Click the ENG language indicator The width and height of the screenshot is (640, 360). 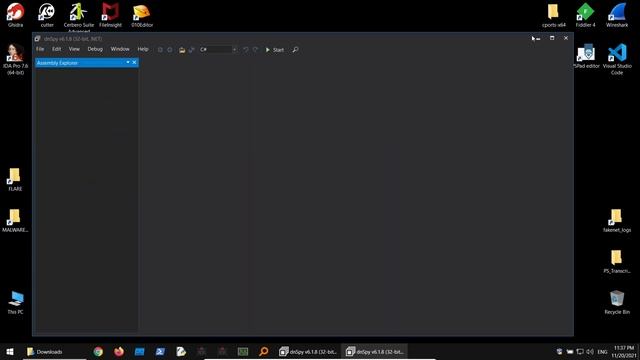coord(602,351)
